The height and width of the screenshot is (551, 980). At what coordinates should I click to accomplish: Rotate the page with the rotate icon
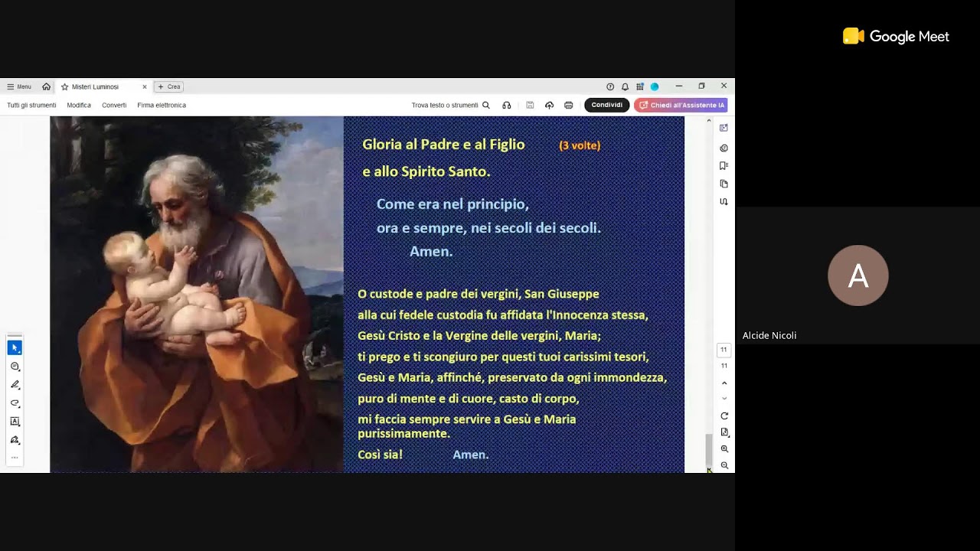tap(724, 416)
